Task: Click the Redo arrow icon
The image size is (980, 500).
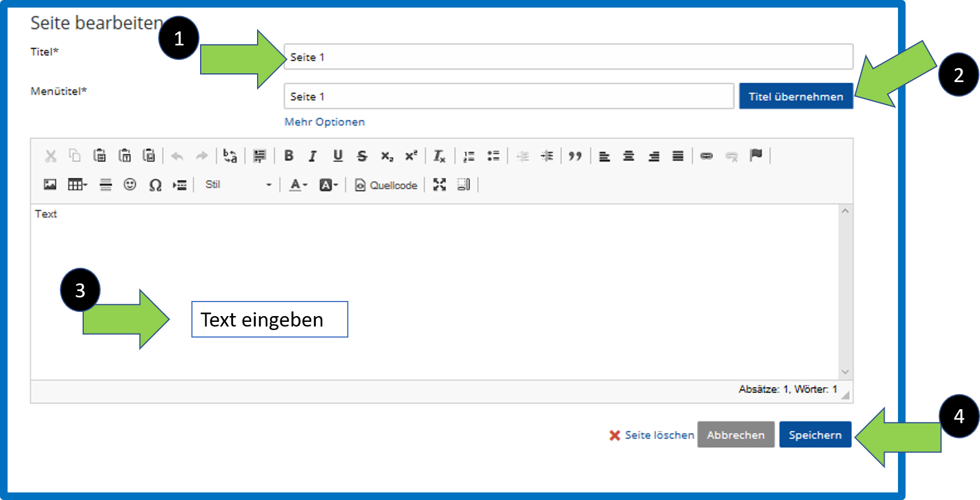Action: [202, 156]
